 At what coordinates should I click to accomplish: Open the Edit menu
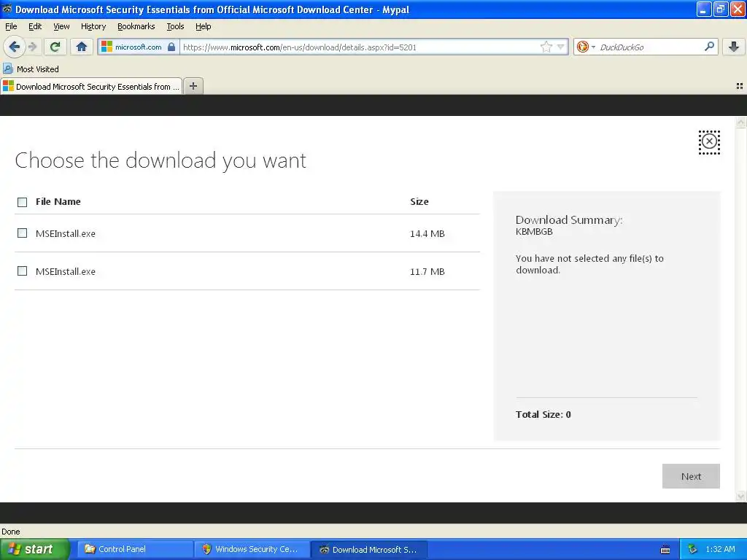[x=35, y=26]
